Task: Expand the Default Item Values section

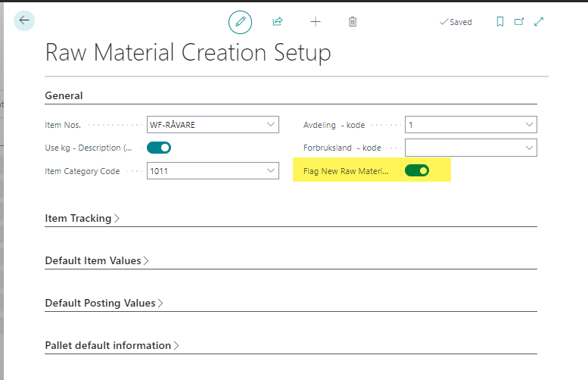Action: tap(96, 260)
